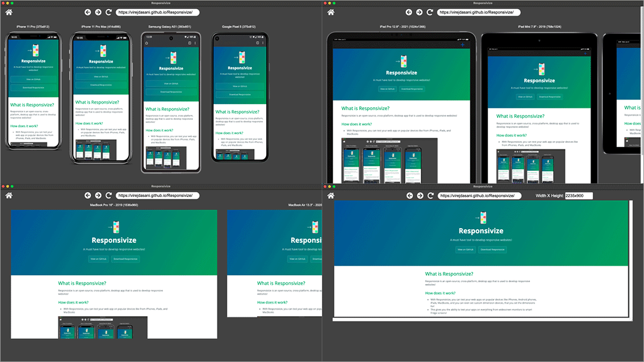Reload the page in the custom-size window

[430, 195]
